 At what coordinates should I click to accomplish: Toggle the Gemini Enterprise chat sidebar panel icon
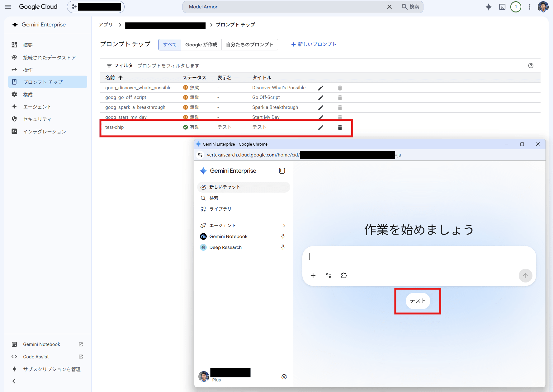pos(282,171)
